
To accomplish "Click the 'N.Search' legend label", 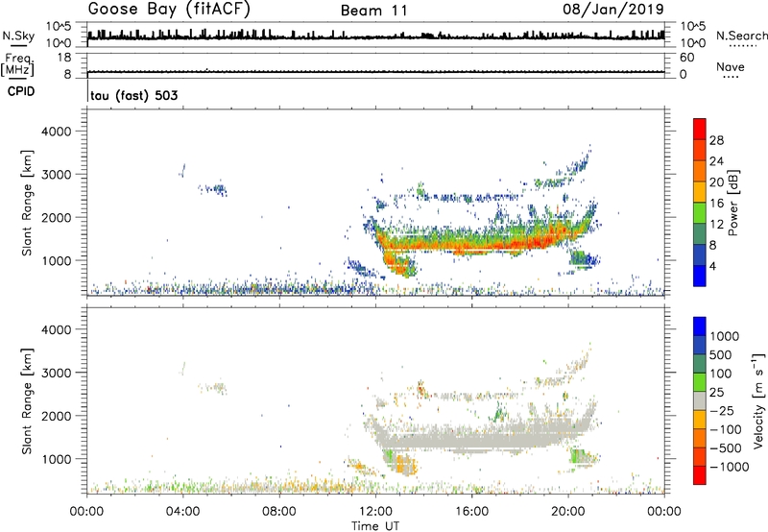I will 741,36.
